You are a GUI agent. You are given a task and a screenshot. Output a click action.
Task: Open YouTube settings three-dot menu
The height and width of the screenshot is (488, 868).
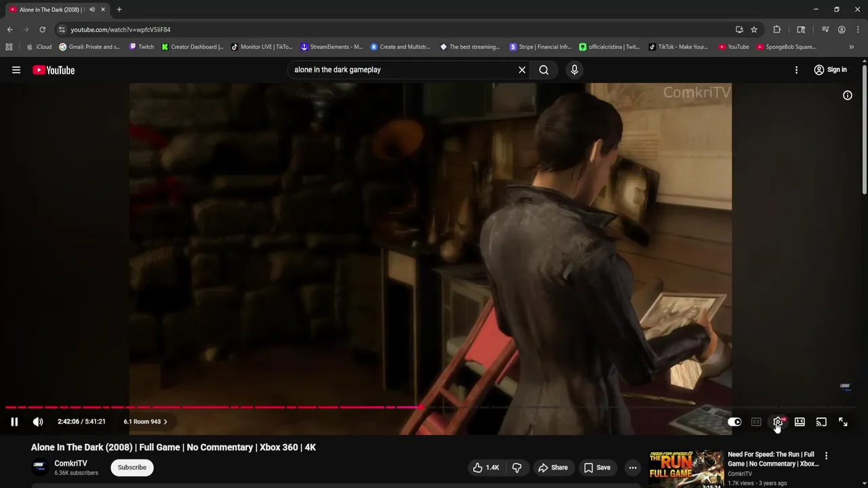pyautogui.click(x=796, y=70)
